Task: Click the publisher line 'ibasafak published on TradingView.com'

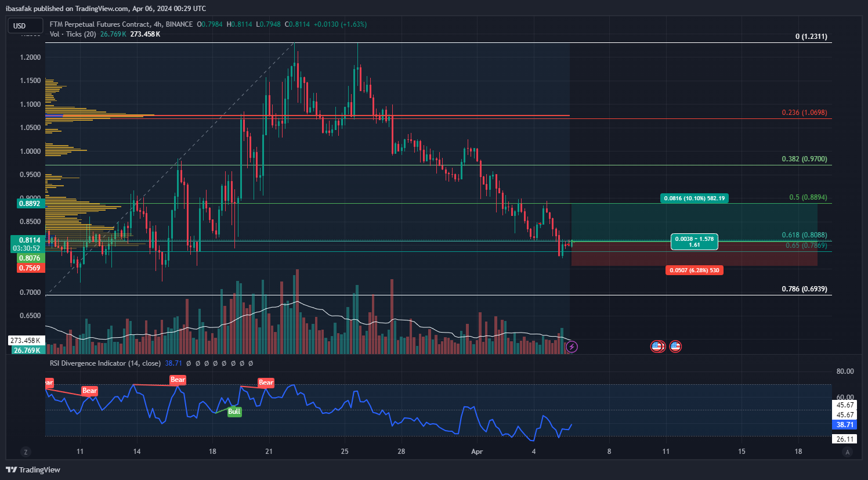Action: click(67, 9)
